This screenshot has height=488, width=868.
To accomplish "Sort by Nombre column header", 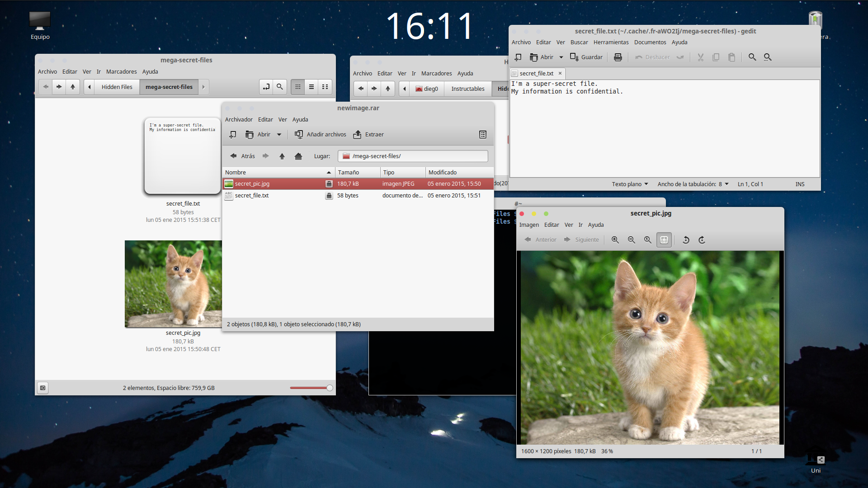I will click(278, 172).
